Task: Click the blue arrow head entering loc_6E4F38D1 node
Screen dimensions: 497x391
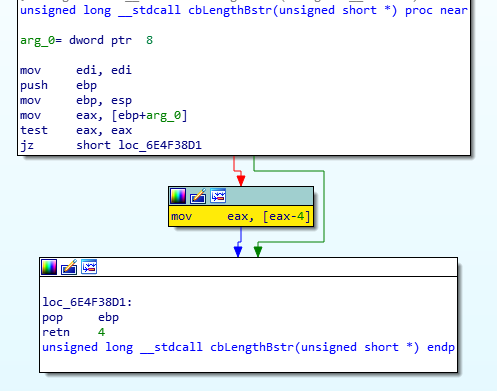Action: pos(238,251)
